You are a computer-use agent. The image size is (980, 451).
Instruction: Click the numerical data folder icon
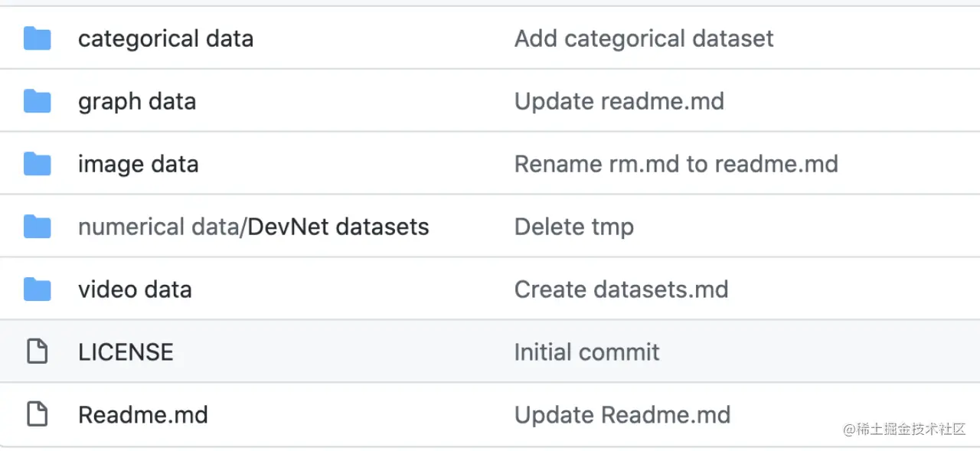point(37,227)
